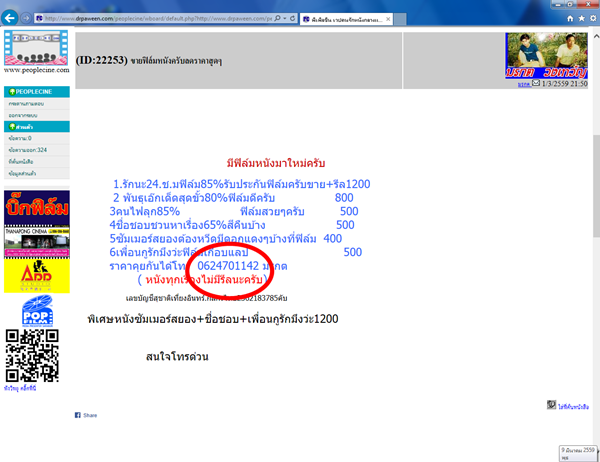Open the บิ๊กฟิล์ม banner ad
Viewport: 600px width, 462px height.
[x=37, y=209]
